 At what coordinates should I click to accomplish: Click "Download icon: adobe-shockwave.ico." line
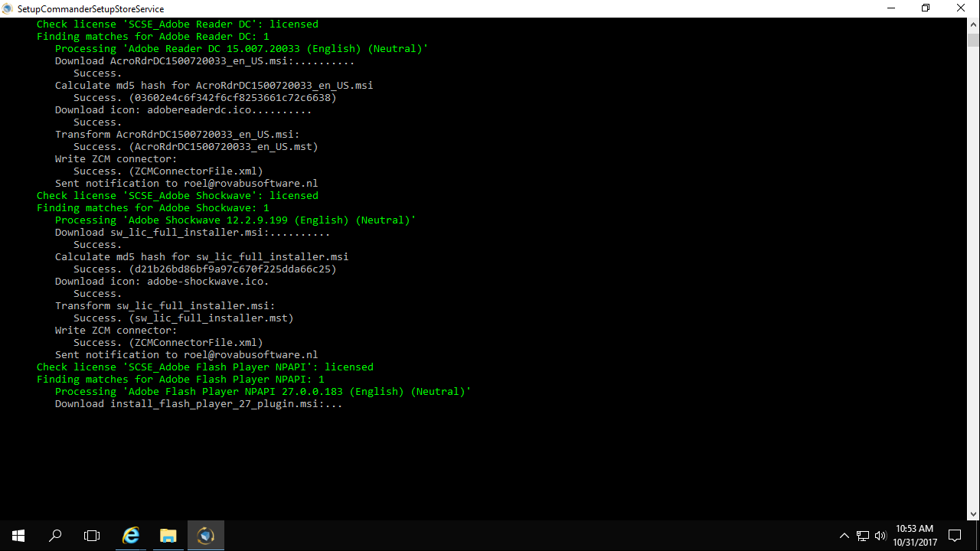point(162,282)
